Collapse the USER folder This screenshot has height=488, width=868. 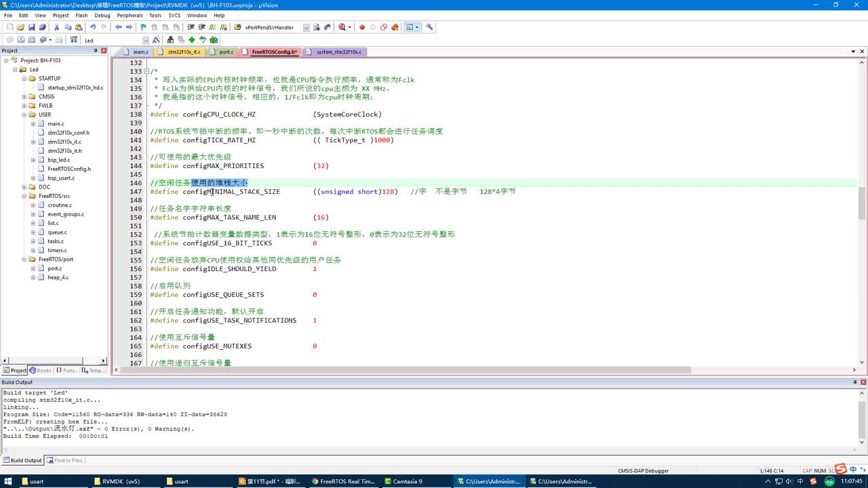pyautogui.click(x=24, y=115)
